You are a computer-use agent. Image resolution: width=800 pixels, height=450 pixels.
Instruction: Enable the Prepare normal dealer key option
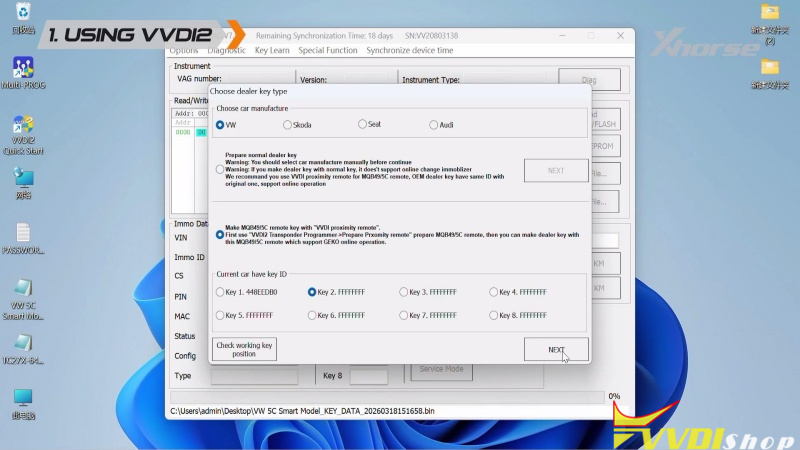(221, 170)
